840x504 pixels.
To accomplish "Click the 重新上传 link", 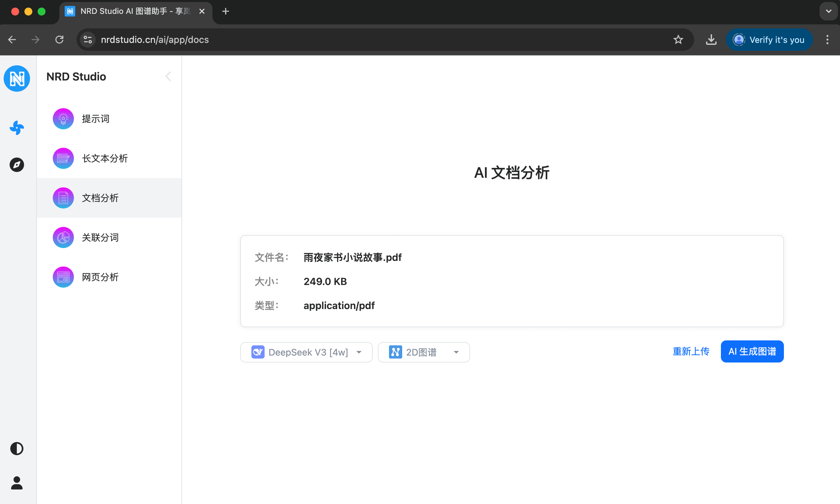I will tap(691, 352).
